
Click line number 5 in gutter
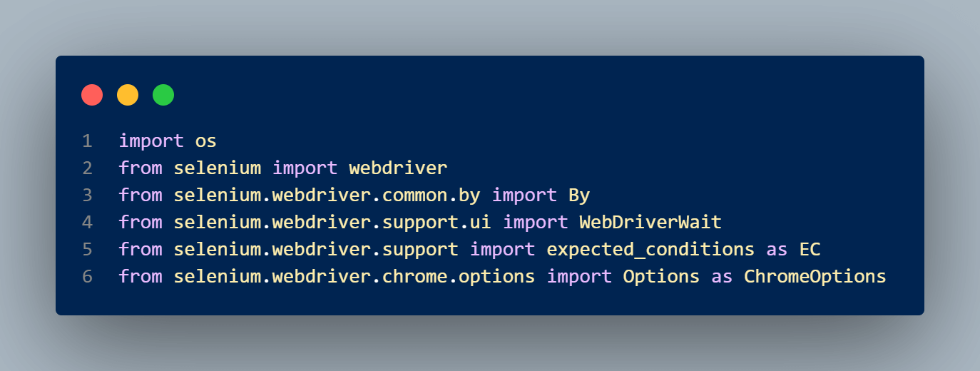point(87,250)
